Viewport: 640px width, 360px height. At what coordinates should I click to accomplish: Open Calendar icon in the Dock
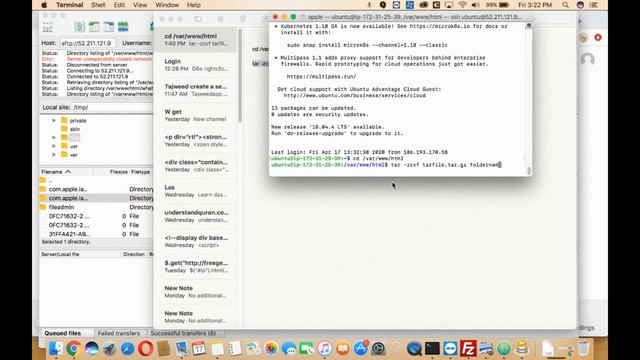199,348
